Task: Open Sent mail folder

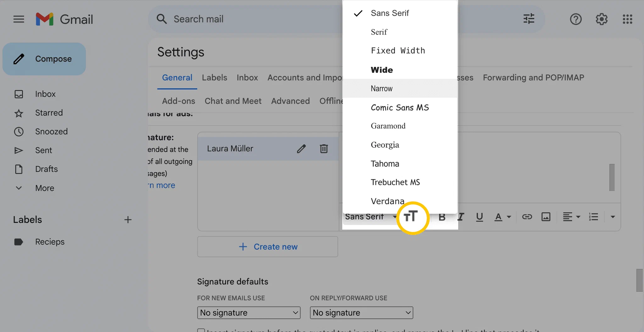Action: coord(43,150)
